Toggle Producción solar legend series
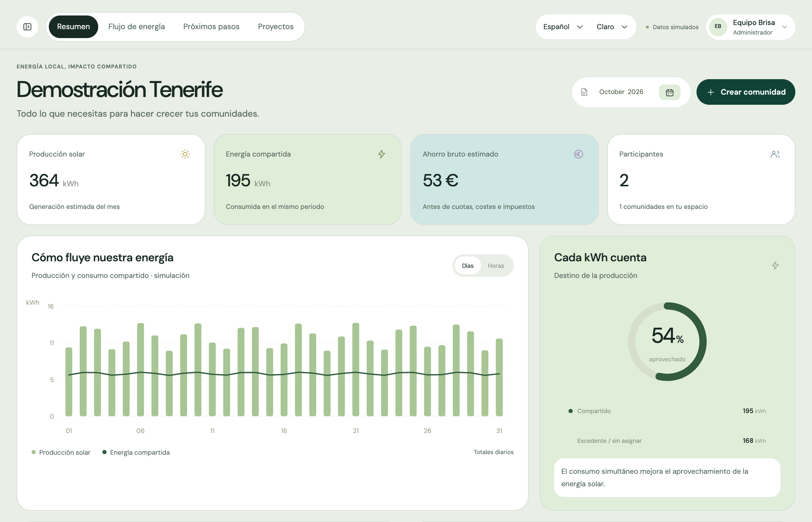 tap(61, 453)
